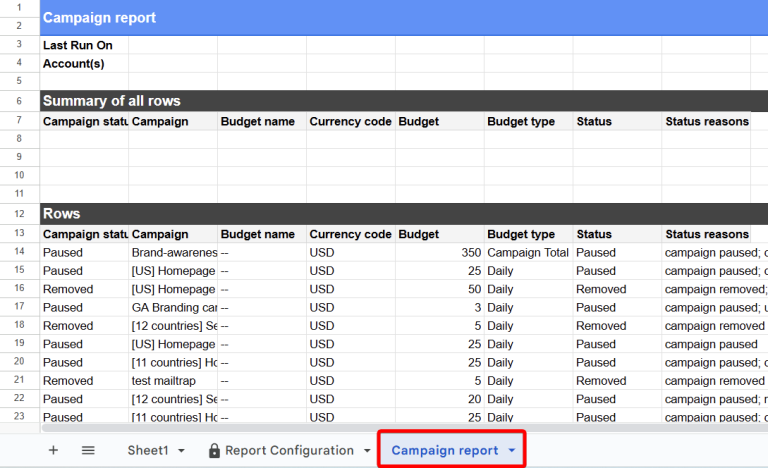Select Paused campaign status in row 15
The image size is (768, 468).
[x=84, y=271]
